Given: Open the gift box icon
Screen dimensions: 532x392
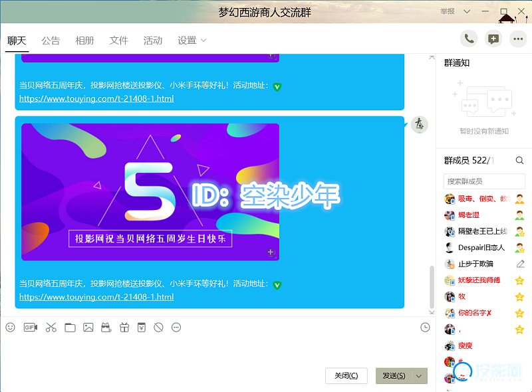Looking at the screenshot, I should click(124, 328).
